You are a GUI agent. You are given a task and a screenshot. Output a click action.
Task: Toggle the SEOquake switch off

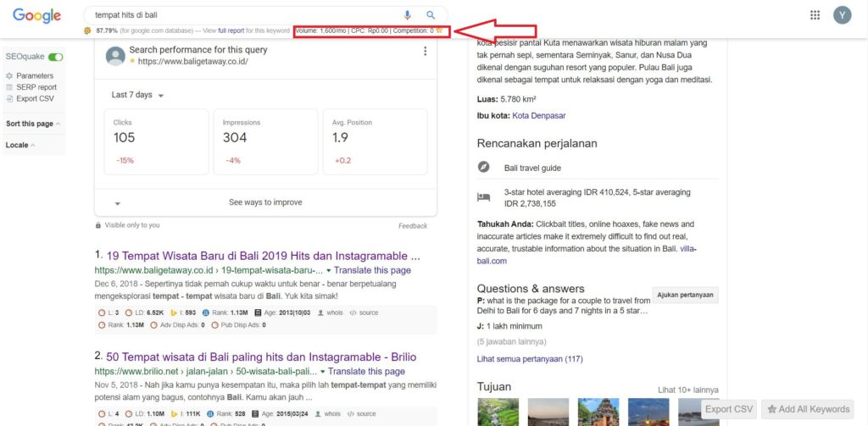point(55,57)
